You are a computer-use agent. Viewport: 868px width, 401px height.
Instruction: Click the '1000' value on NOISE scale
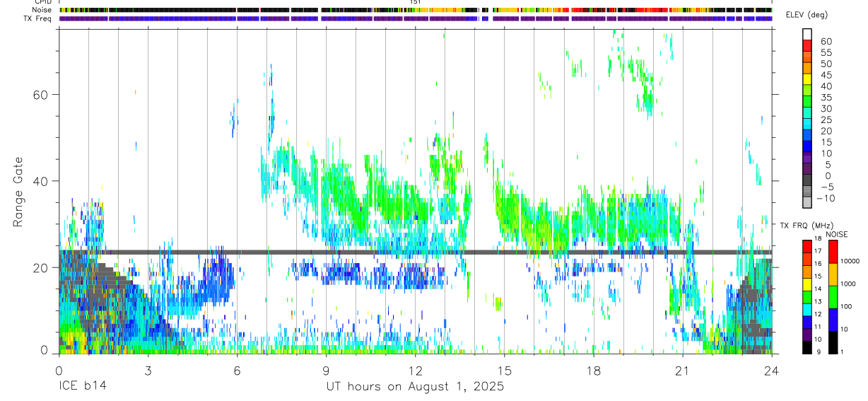coord(848,284)
